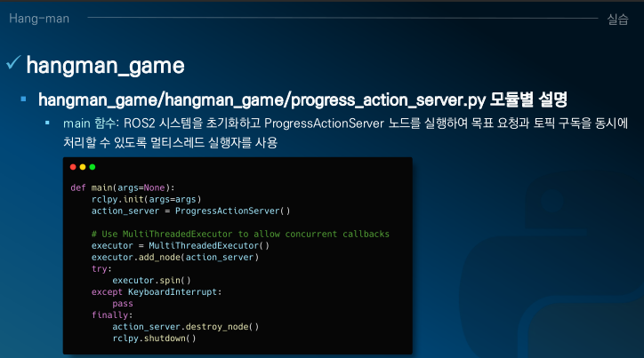This screenshot has width=644, height=358.
Task: Click the 'rclpy.shutdown()' code line
Action: (154, 338)
